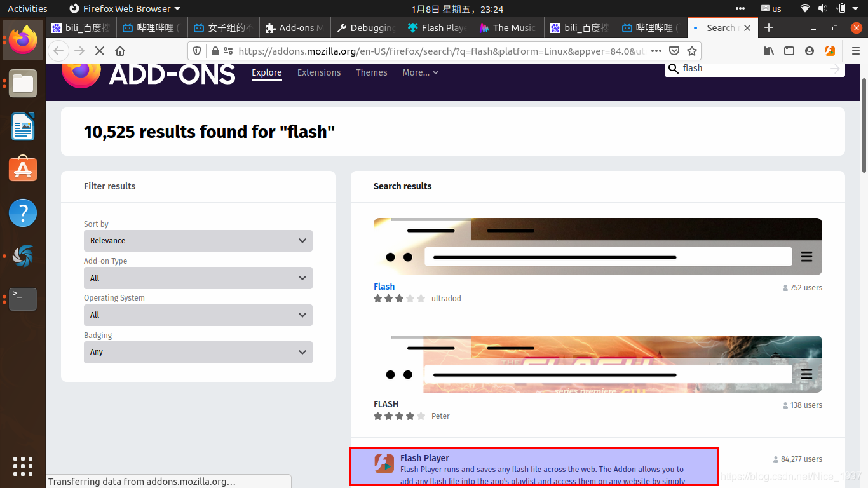Click the FLASH lightning theme preview image

[x=598, y=364]
